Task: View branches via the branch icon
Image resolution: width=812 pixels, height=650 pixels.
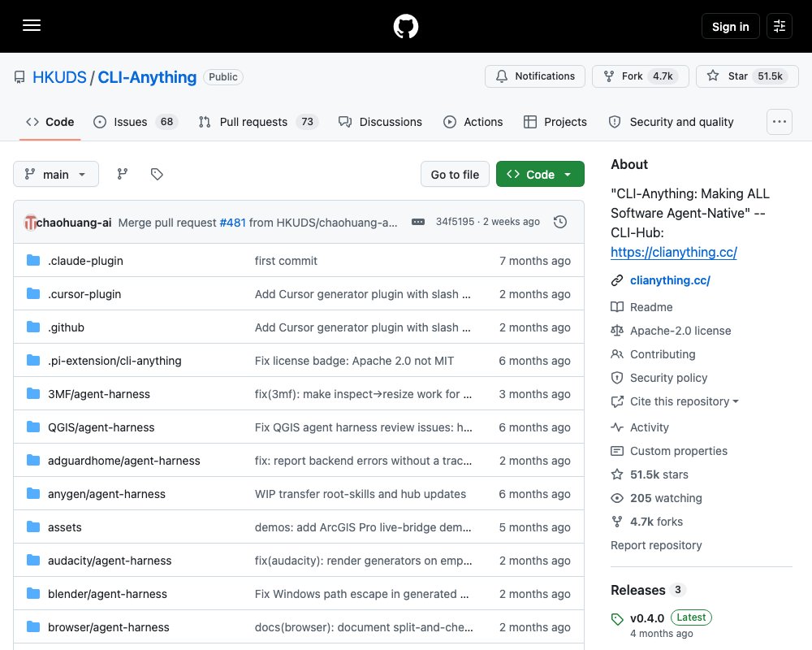Action: (x=123, y=174)
